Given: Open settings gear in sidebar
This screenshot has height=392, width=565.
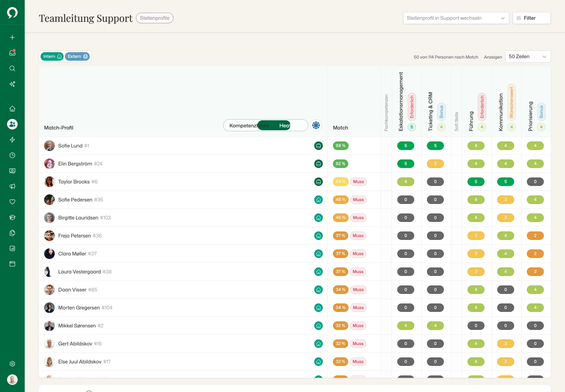Looking at the screenshot, I should [x=12, y=364].
